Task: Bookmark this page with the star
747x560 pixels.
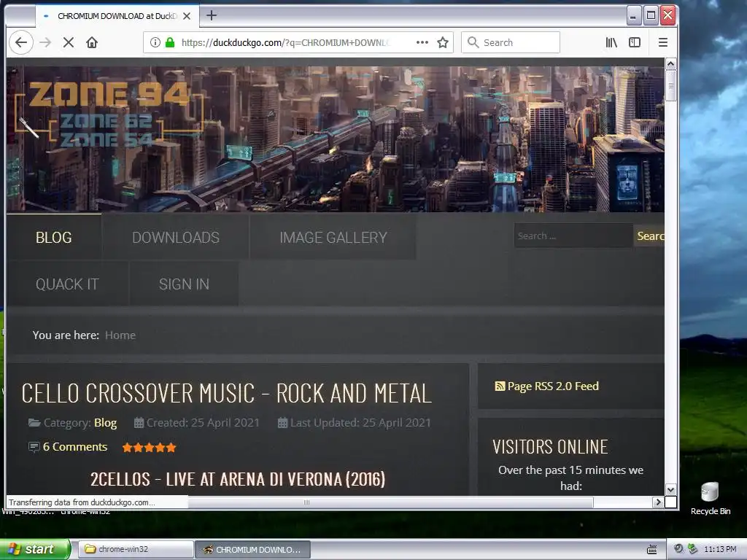Action: pyautogui.click(x=443, y=42)
